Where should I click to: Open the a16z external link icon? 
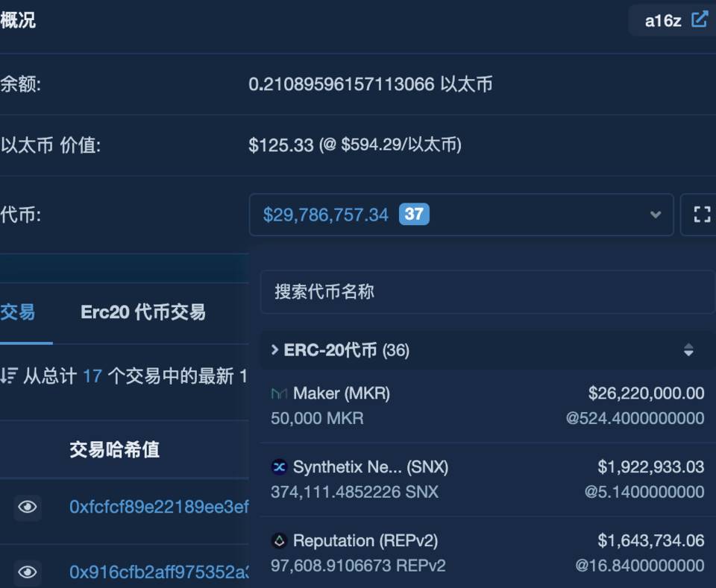pyautogui.click(x=699, y=20)
